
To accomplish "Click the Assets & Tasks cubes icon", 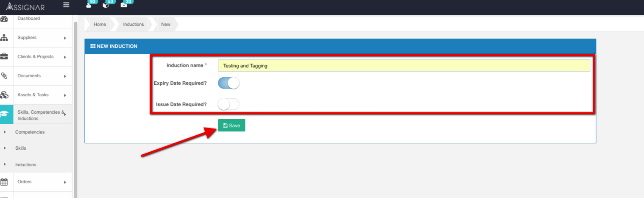I will click(4, 95).
